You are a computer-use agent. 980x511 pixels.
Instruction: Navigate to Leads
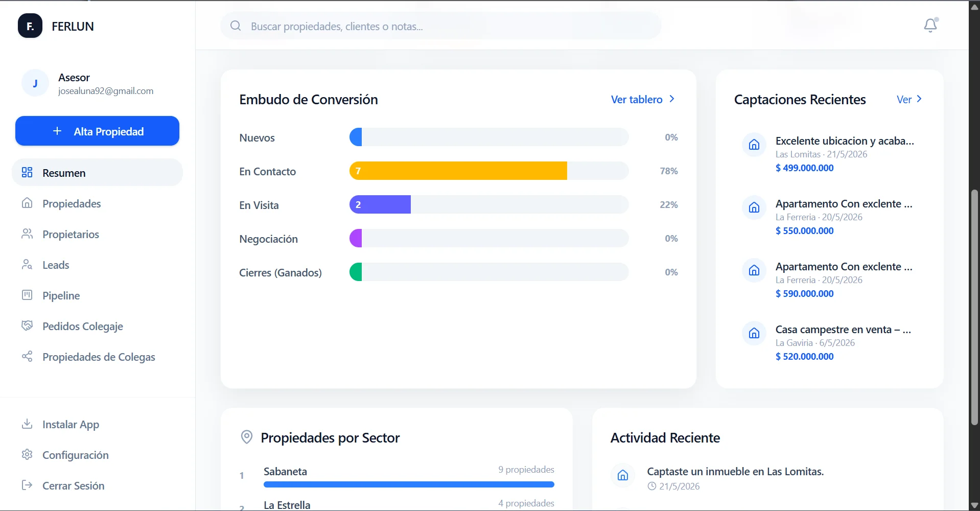pyautogui.click(x=97, y=264)
